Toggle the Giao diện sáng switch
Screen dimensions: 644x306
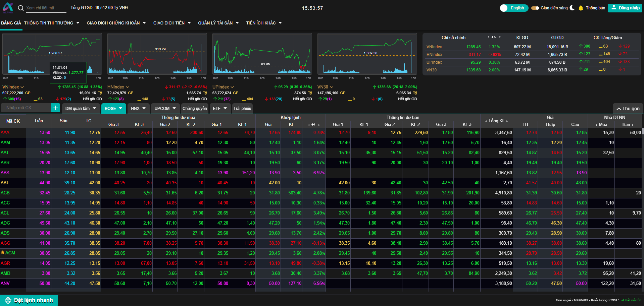tap(535, 8)
